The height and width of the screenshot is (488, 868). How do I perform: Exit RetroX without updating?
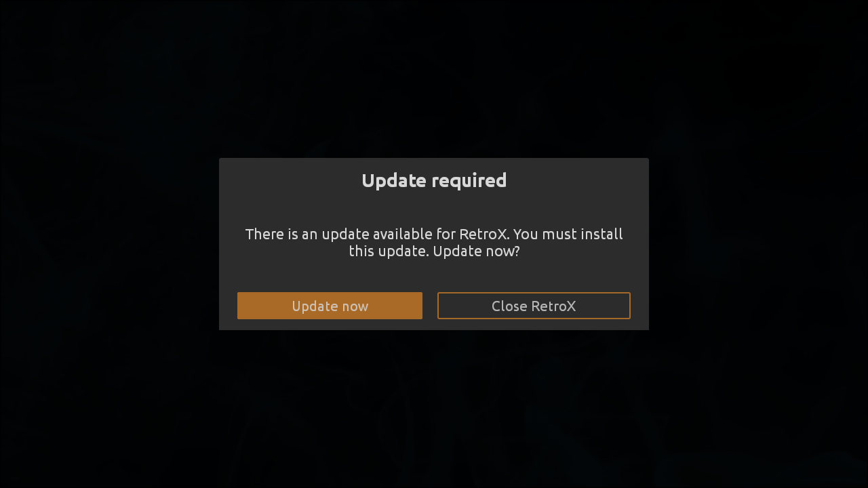point(534,306)
